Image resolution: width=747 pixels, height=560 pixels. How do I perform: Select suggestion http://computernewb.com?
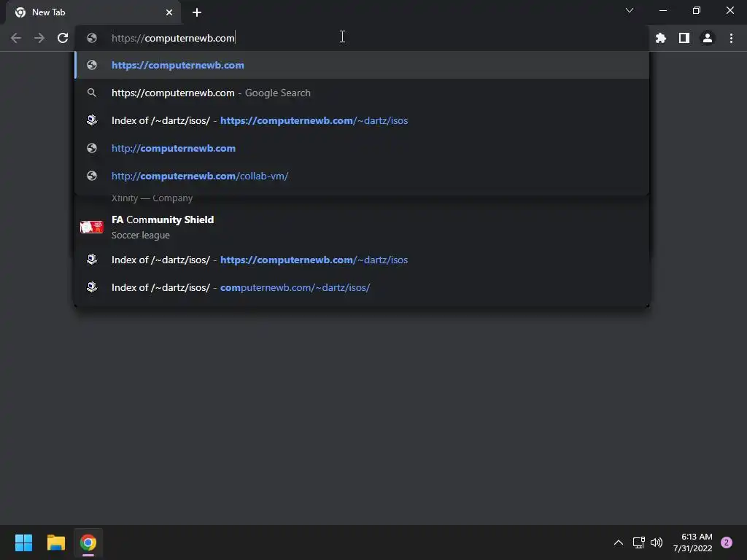[x=362, y=148]
